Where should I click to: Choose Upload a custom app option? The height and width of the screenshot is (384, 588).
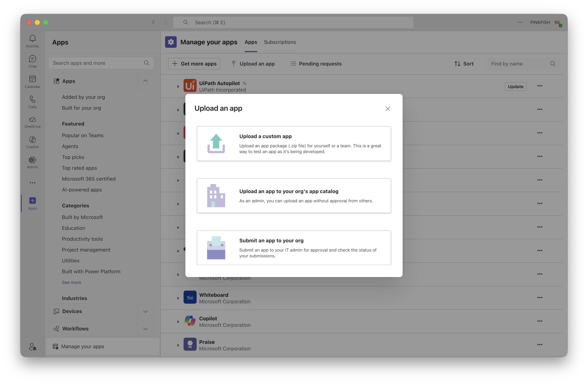point(294,144)
